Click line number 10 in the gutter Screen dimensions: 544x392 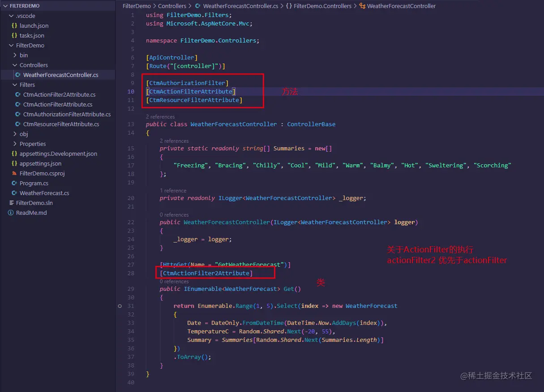point(131,92)
